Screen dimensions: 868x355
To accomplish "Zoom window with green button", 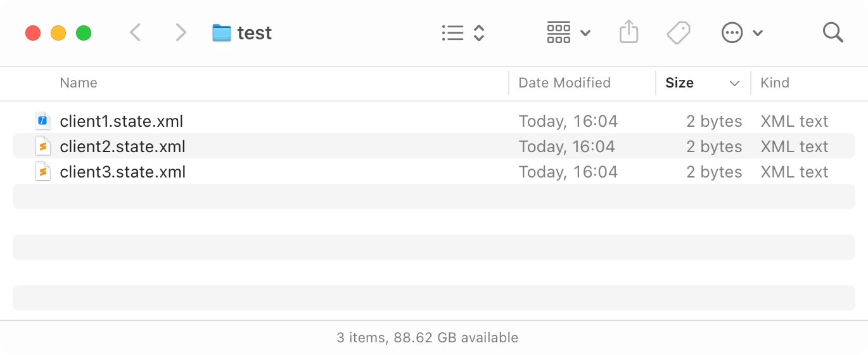I will click(x=84, y=33).
